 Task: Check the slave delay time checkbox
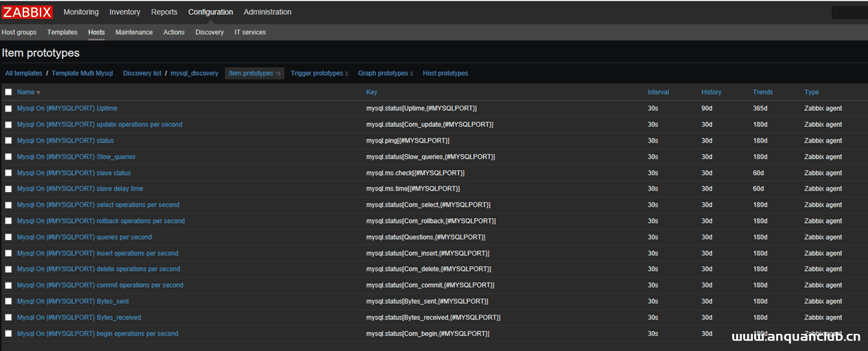(8, 189)
